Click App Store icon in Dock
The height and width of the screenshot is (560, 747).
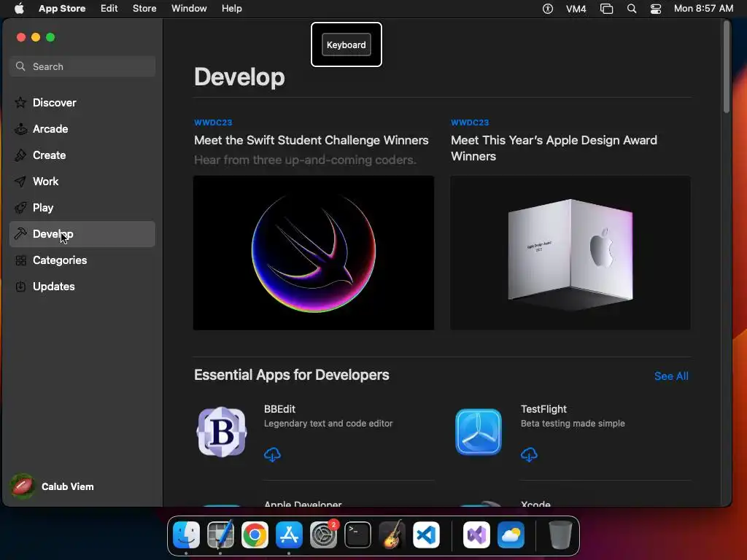[289, 534]
